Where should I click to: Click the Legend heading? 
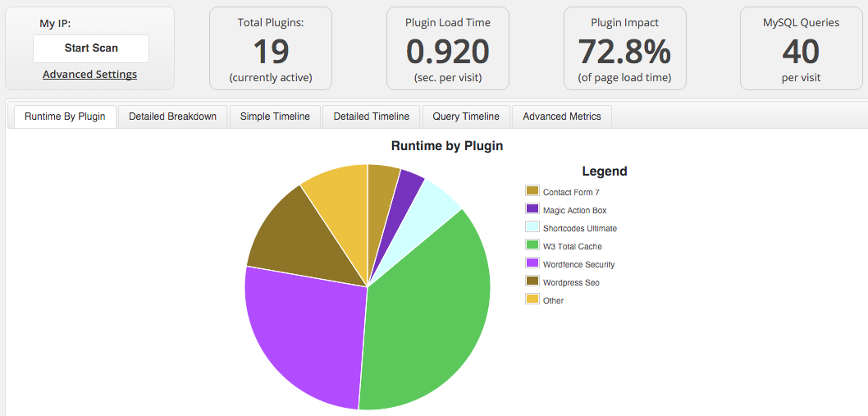(x=605, y=171)
